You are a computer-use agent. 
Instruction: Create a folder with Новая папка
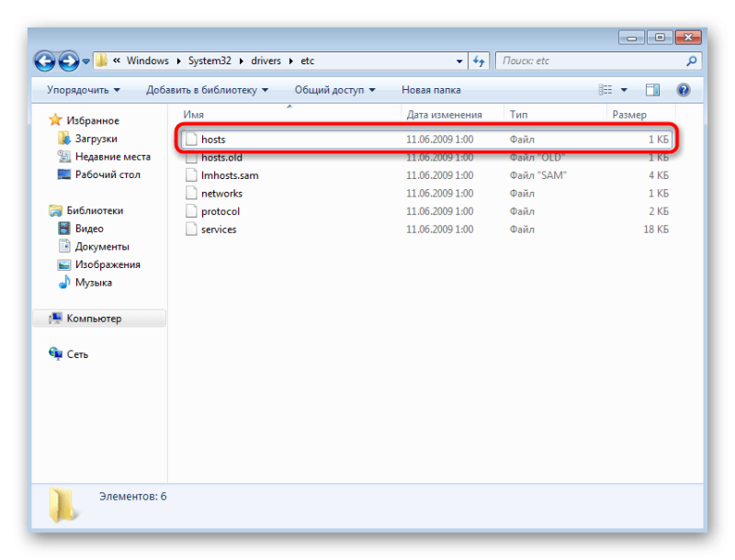[x=431, y=90]
